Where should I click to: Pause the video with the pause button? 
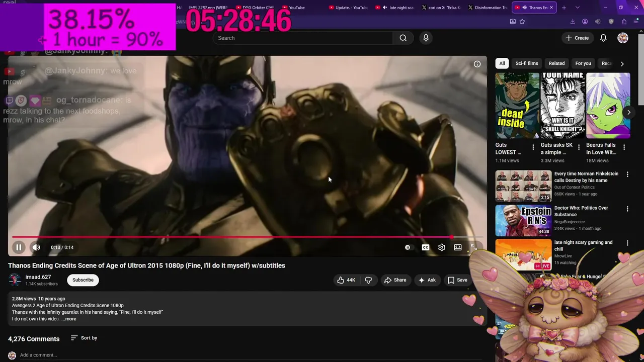(x=19, y=247)
